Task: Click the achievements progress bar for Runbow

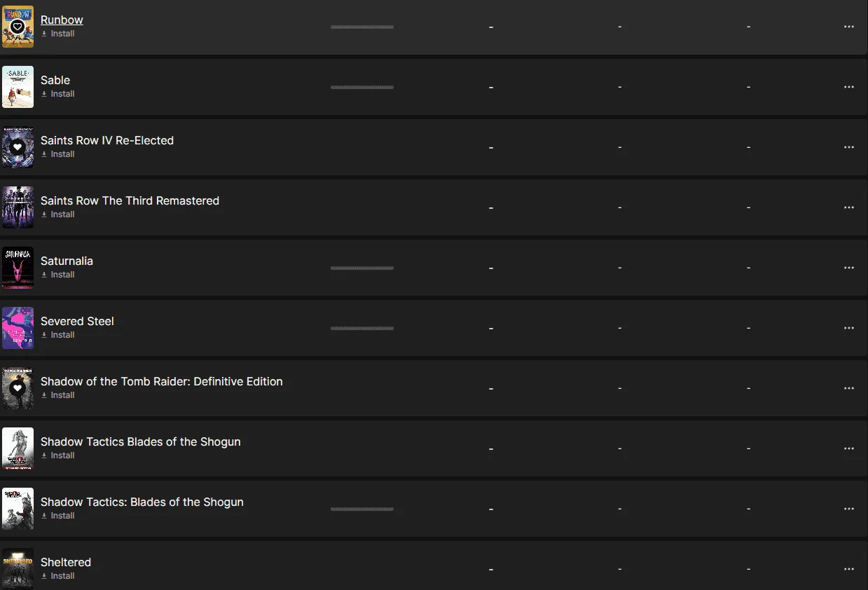Action: tap(361, 27)
